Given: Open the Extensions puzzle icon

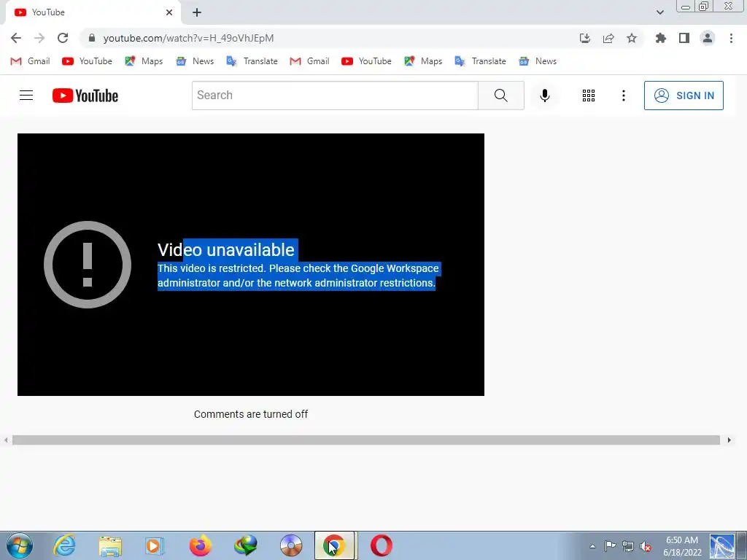Looking at the screenshot, I should tap(661, 38).
